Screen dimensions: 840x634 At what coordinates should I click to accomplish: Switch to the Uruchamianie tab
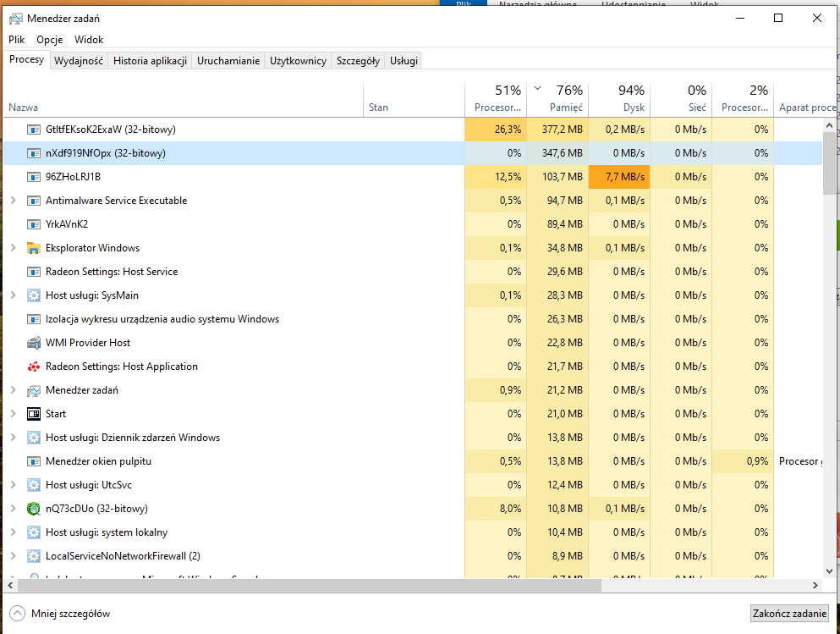coord(228,61)
